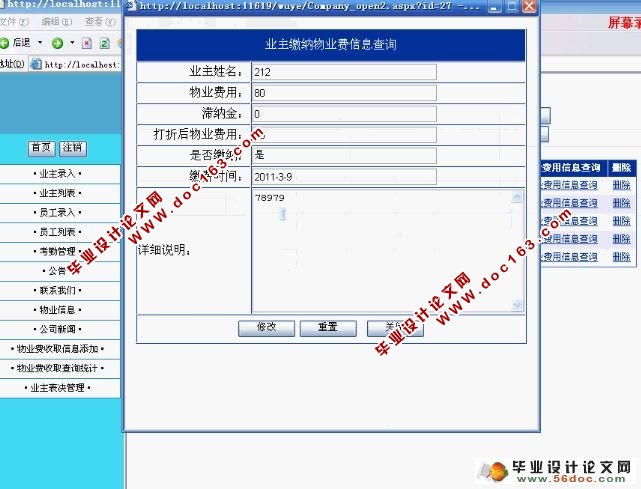Viewport: 641px width, 489px height.
Task: Click the green Forward arrow icon
Action: pyautogui.click(x=57, y=43)
